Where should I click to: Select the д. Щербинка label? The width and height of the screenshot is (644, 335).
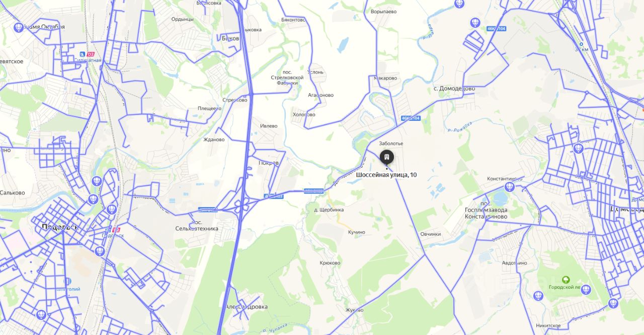tap(329, 210)
